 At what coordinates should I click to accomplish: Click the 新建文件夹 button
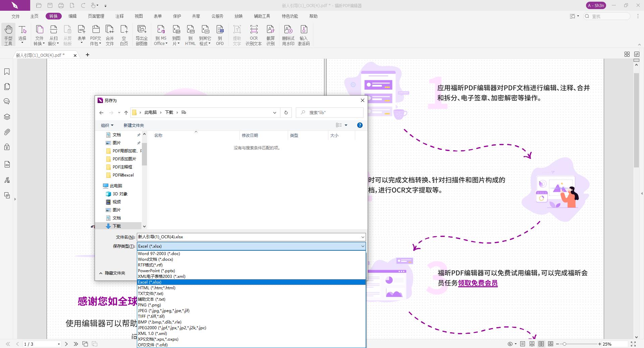(133, 125)
